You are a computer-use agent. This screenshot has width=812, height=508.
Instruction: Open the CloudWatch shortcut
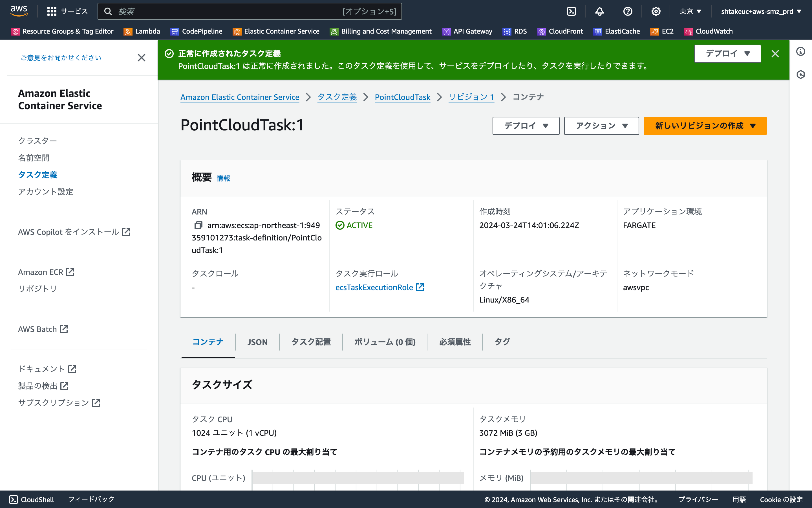pos(709,31)
